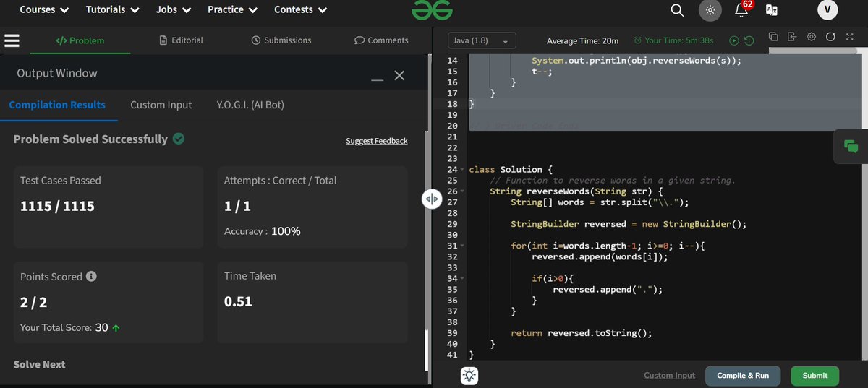Reset the timer clock icon
Screen dimensions: 868x388
(x=749, y=40)
